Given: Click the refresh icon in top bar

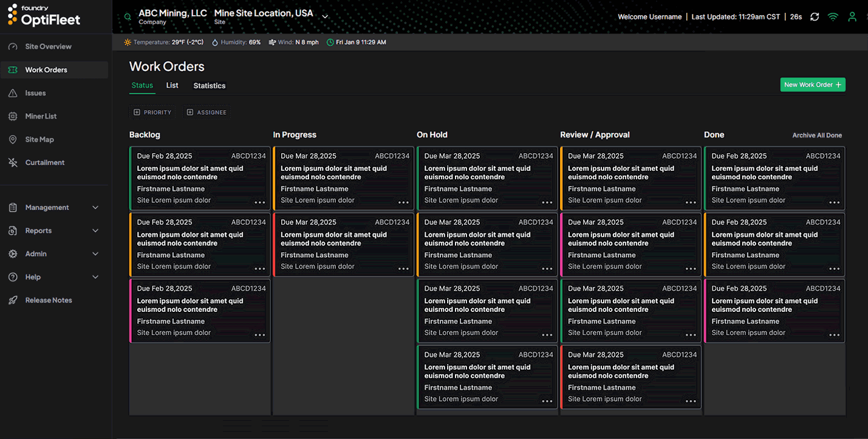Looking at the screenshot, I should [x=814, y=16].
